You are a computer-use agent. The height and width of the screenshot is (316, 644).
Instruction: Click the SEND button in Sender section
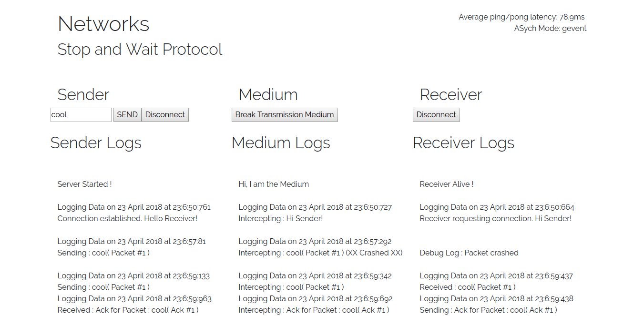tap(127, 114)
